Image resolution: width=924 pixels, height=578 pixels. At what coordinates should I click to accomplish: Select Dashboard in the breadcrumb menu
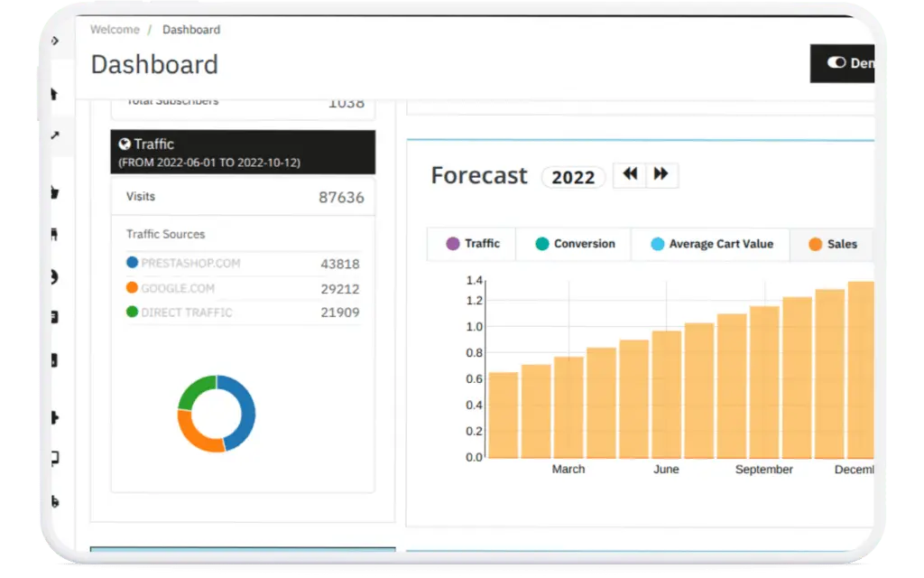coord(190,30)
